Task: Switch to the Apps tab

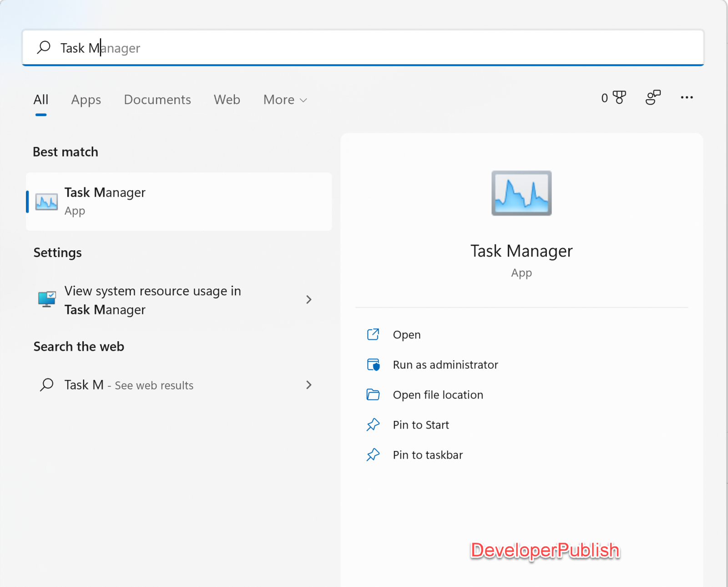Action: [86, 100]
